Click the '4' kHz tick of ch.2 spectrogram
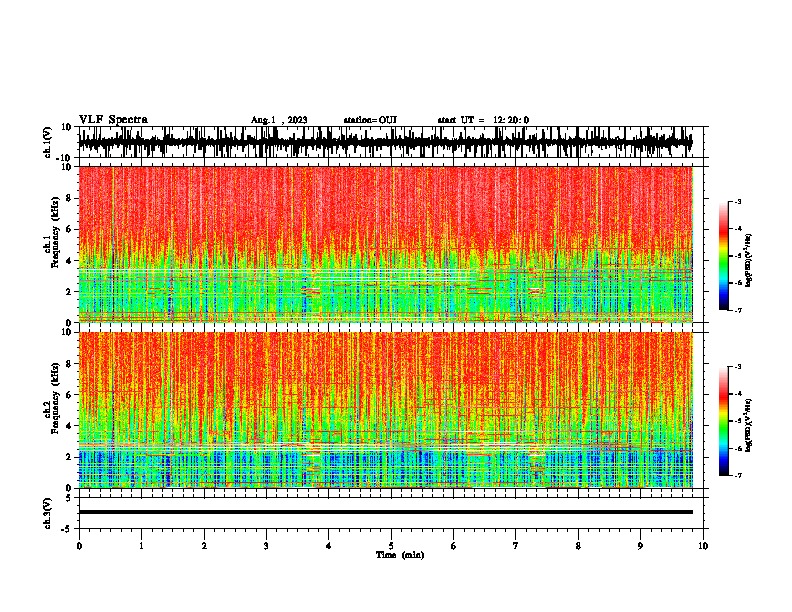 69,426
